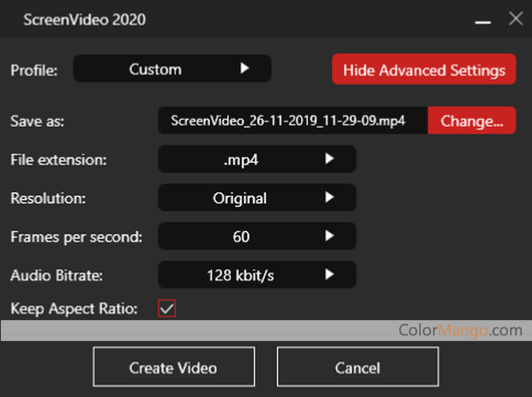Cancel the video export
Screen dimensions: 532x397
pyautogui.click(x=358, y=368)
